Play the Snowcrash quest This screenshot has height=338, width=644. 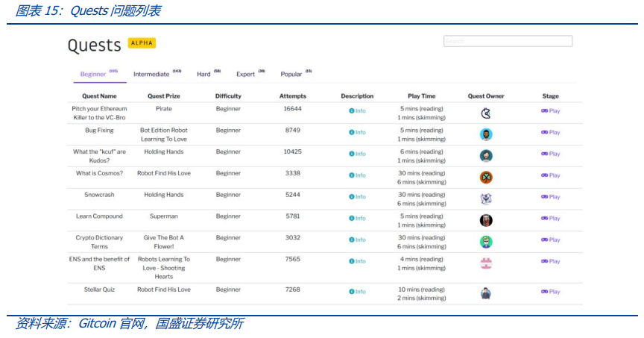(550, 196)
